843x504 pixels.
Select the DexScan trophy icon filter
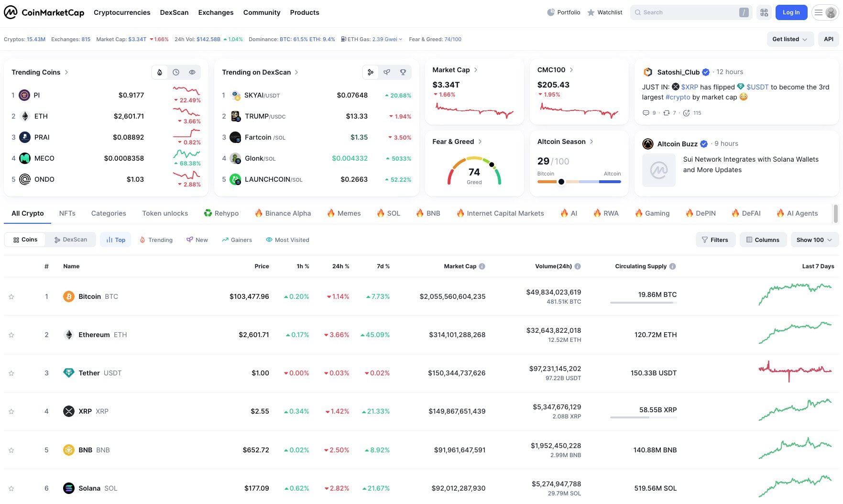pyautogui.click(x=403, y=72)
